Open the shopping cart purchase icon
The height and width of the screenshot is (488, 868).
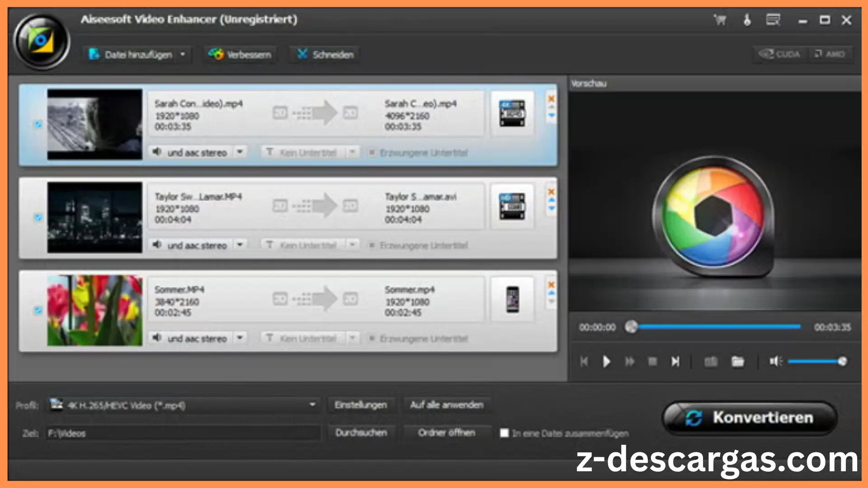720,20
